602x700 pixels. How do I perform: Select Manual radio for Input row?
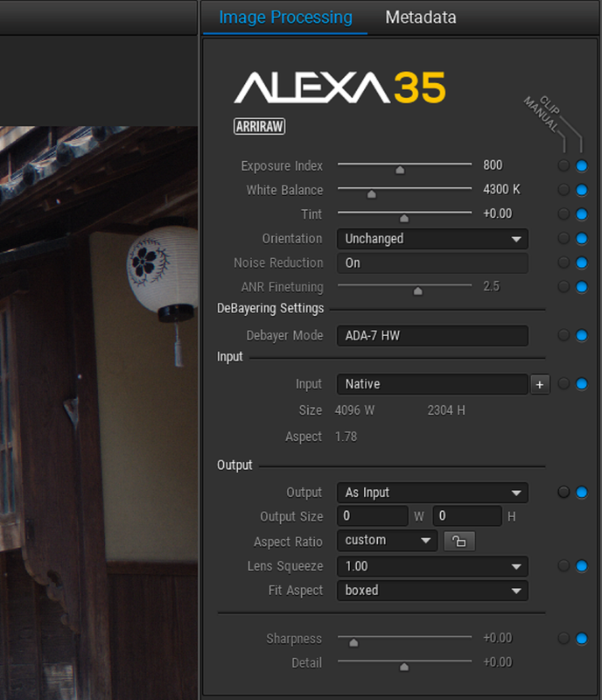(x=563, y=384)
